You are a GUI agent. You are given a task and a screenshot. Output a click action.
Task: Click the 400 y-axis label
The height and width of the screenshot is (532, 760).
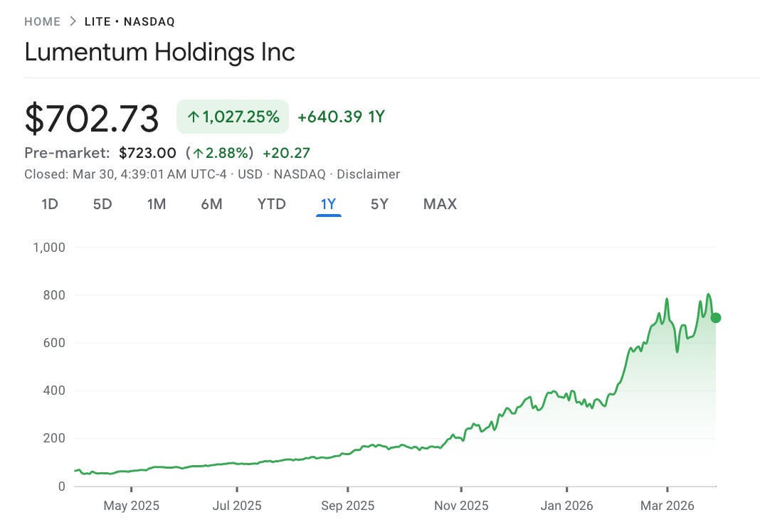(x=54, y=390)
